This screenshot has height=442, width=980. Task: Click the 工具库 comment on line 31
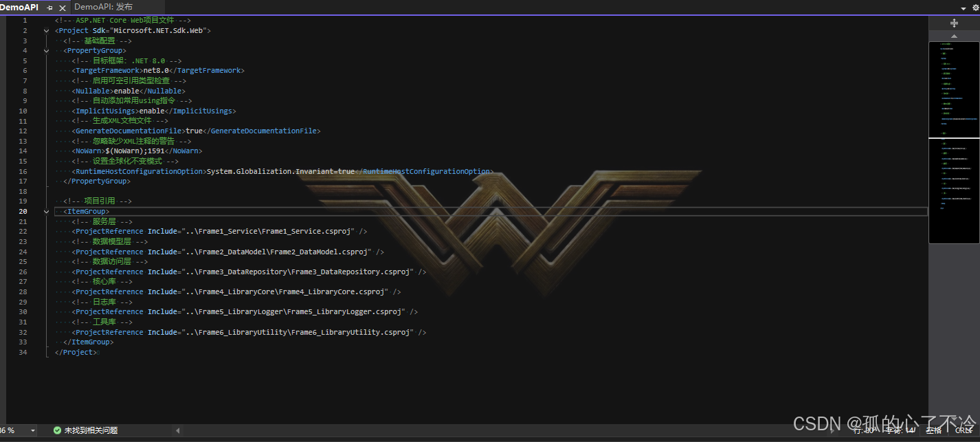coord(102,322)
